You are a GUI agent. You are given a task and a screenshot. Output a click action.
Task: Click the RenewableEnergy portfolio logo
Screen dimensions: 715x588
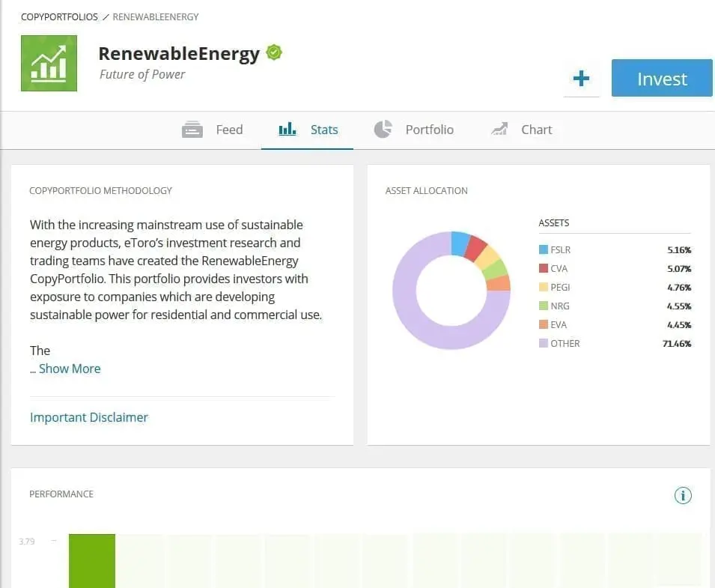[x=49, y=63]
